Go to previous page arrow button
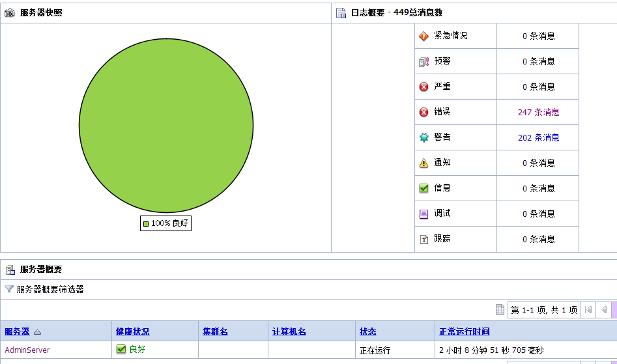 603,310
